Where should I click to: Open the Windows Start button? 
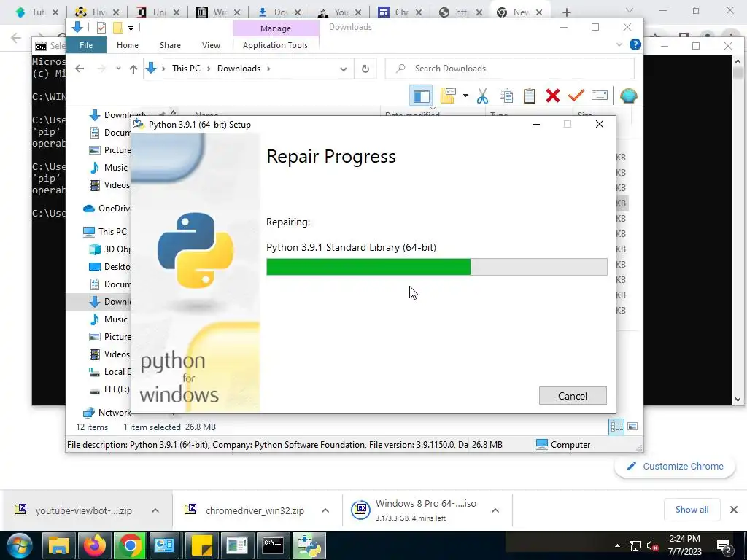(x=19, y=545)
